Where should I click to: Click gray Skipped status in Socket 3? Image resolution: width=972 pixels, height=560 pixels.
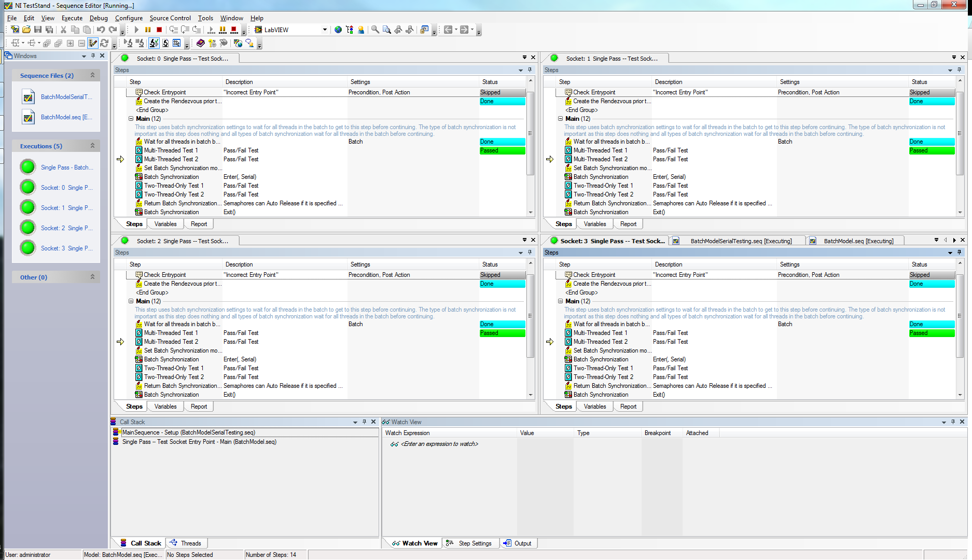pos(932,275)
